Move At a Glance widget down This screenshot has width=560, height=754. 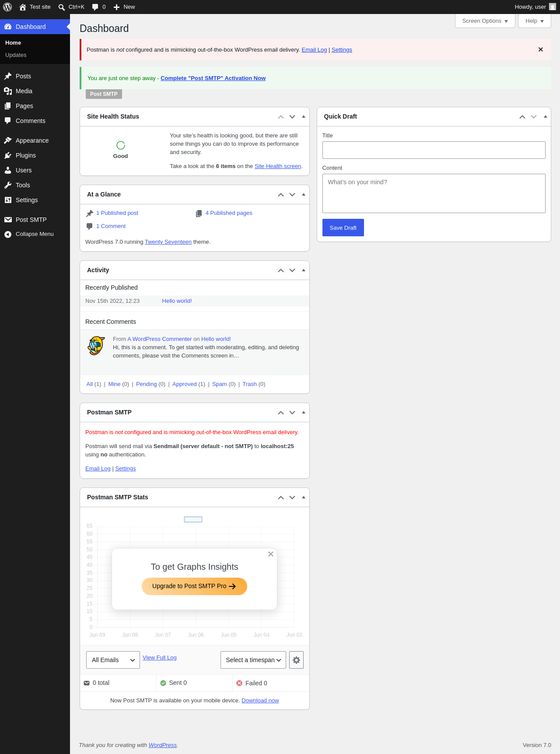point(292,195)
